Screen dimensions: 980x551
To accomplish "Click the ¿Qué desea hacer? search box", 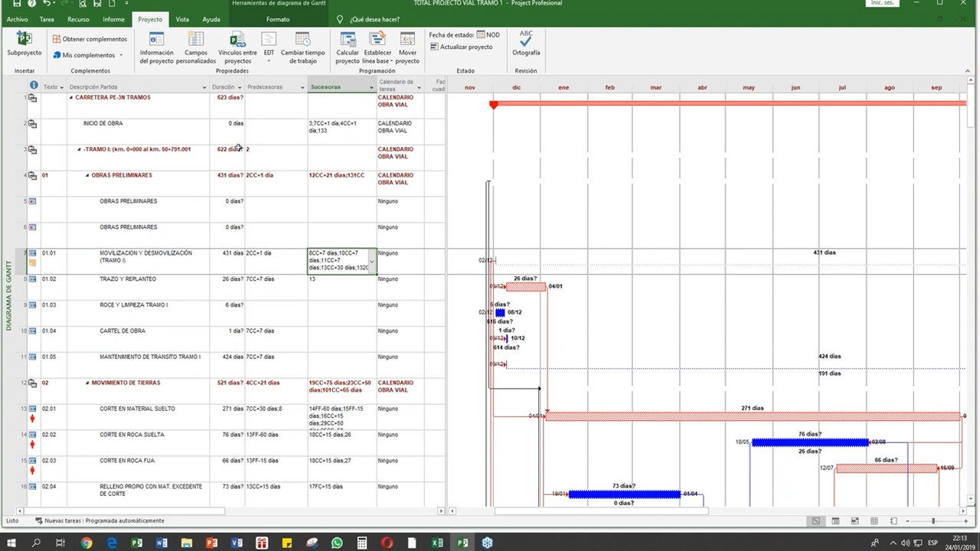I will [x=374, y=19].
